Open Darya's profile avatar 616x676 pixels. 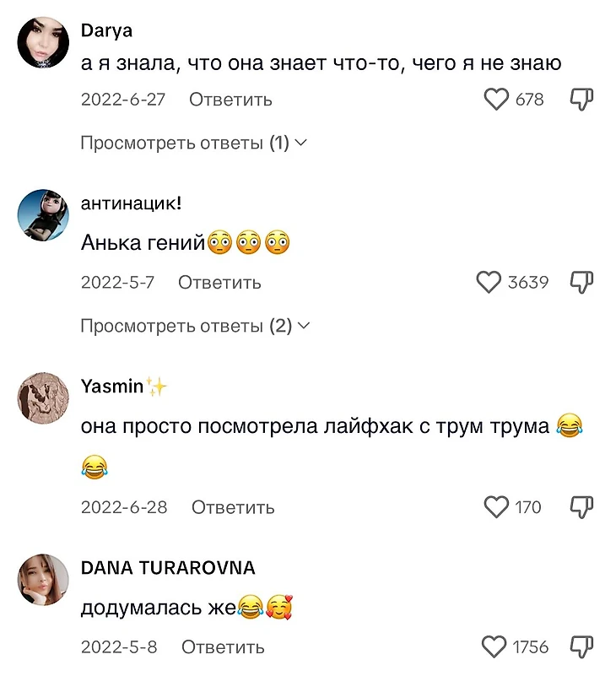click(x=43, y=43)
